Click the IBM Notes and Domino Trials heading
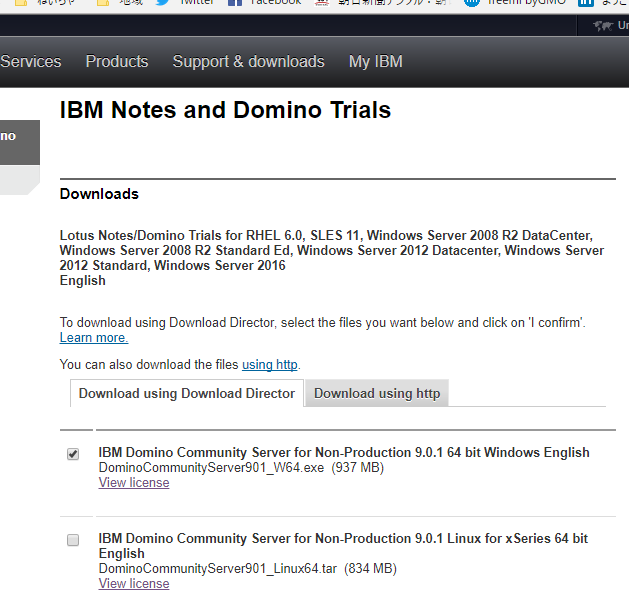 (x=225, y=110)
